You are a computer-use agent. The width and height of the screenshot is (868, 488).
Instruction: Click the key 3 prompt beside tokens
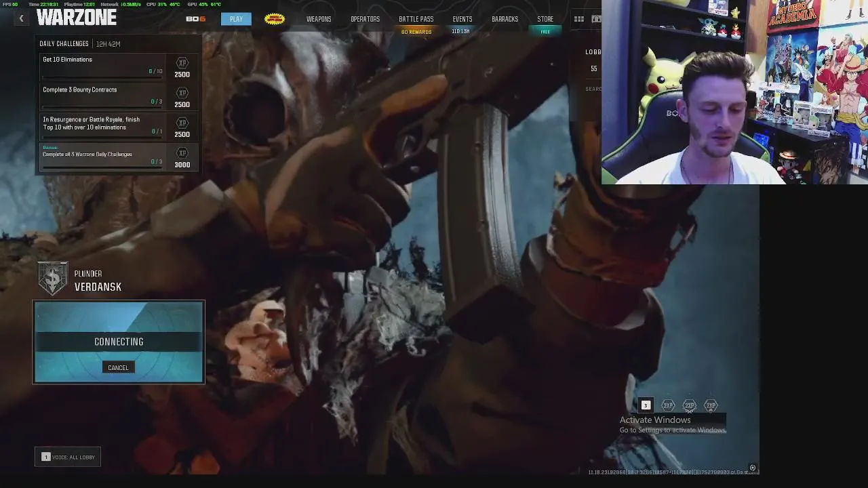(x=646, y=405)
